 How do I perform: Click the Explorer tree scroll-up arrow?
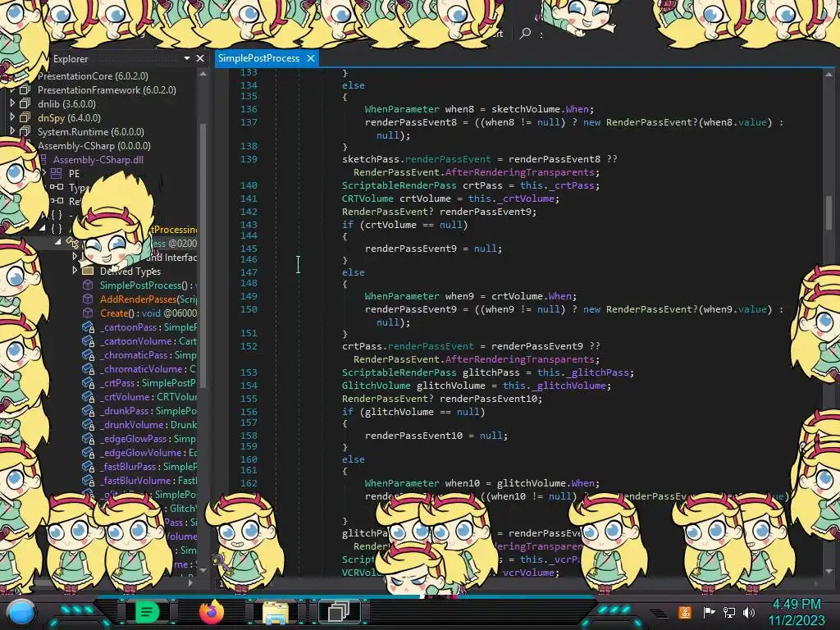[203, 74]
